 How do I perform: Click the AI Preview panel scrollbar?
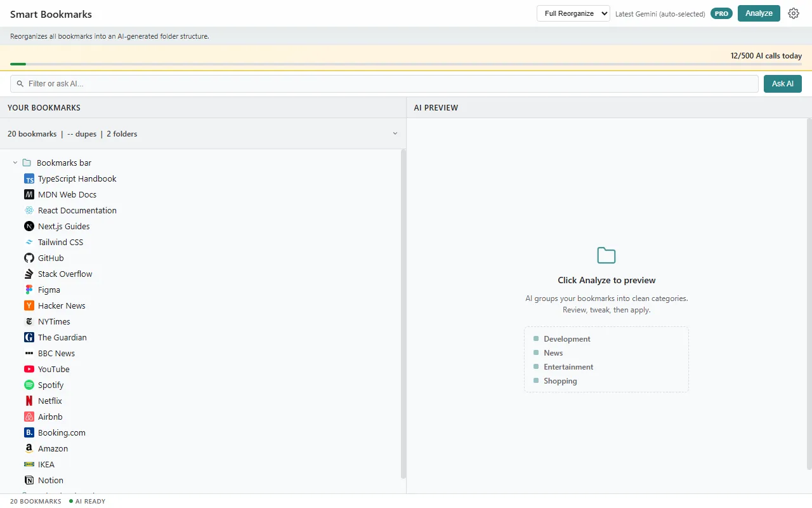pyautogui.click(x=809, y=294)
